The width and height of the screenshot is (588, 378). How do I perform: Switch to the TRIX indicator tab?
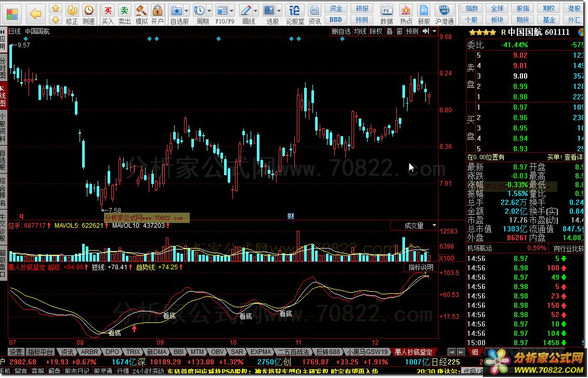133,352
